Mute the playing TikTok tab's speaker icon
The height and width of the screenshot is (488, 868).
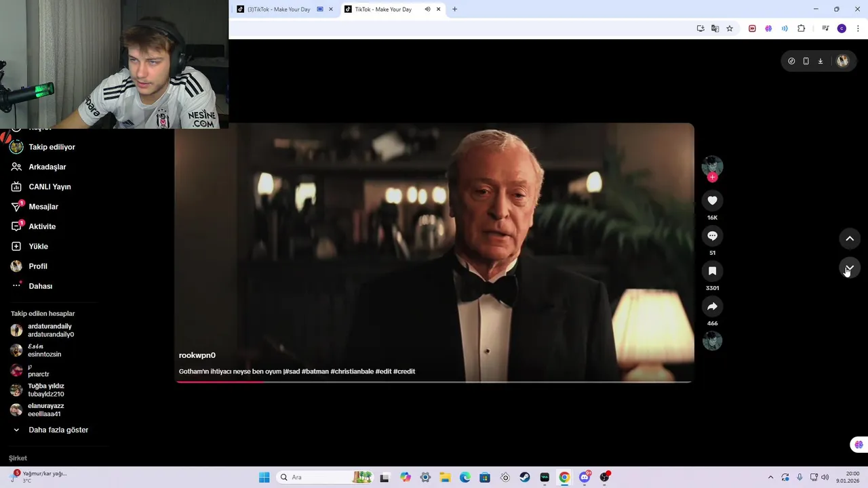[x=427, y=9]
